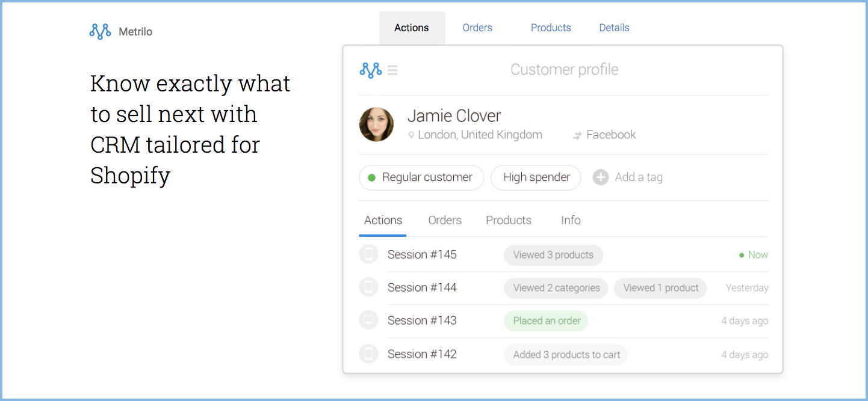868x401 pixels.
Task: Click the mobile device icon for Session #145
Action: pos(368,254)
